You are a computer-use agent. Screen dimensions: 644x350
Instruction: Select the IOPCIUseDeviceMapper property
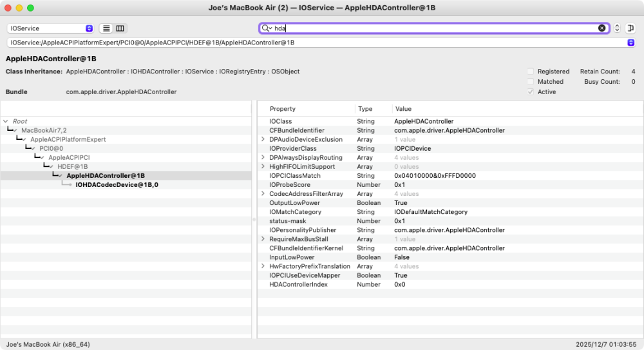pyautogui.click(x=451, y=275)
